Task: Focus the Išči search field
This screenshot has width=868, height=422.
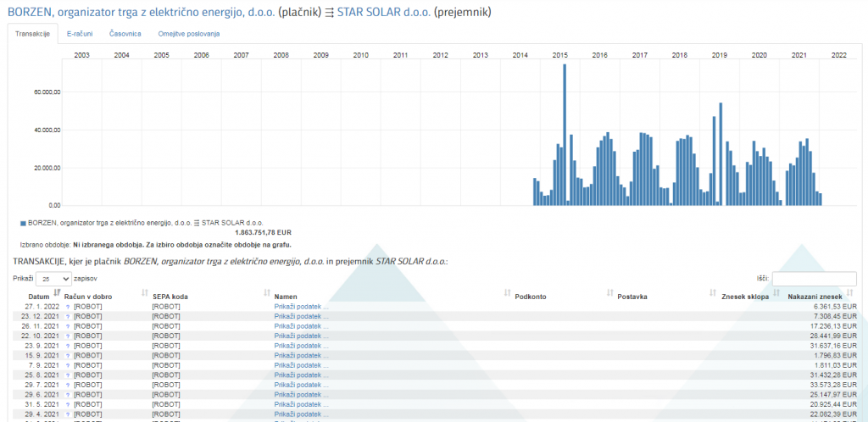Action: tap(815, 279)
